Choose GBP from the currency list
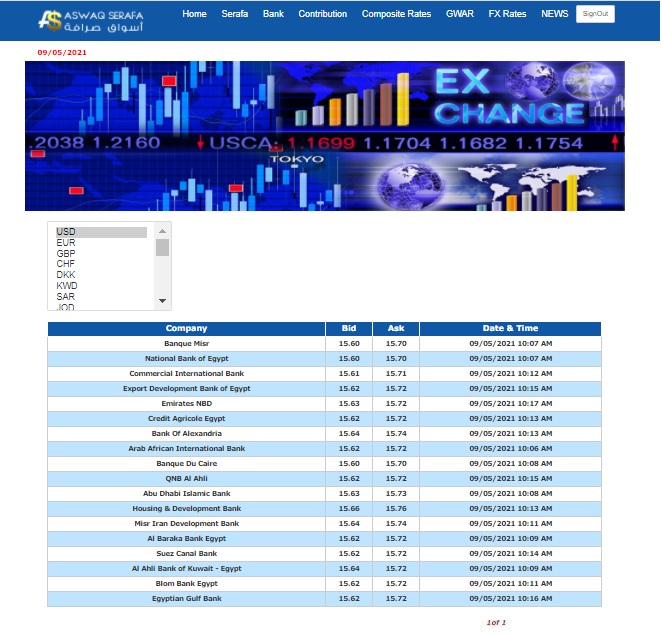This screenshot has width=662, height=635. 101,254
